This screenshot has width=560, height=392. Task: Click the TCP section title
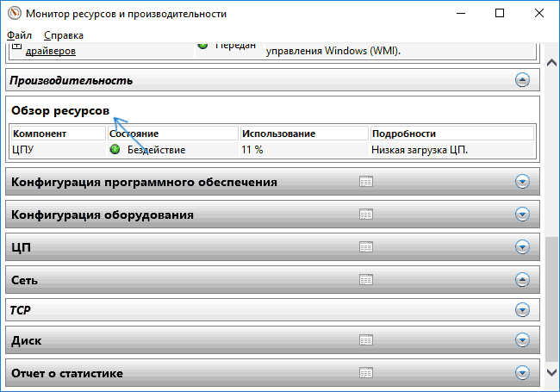pos(21,310)
